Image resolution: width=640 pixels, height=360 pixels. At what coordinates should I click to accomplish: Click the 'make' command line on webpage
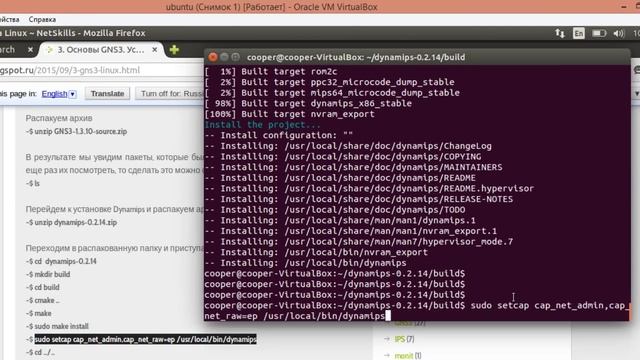click(x=39, y=313)
